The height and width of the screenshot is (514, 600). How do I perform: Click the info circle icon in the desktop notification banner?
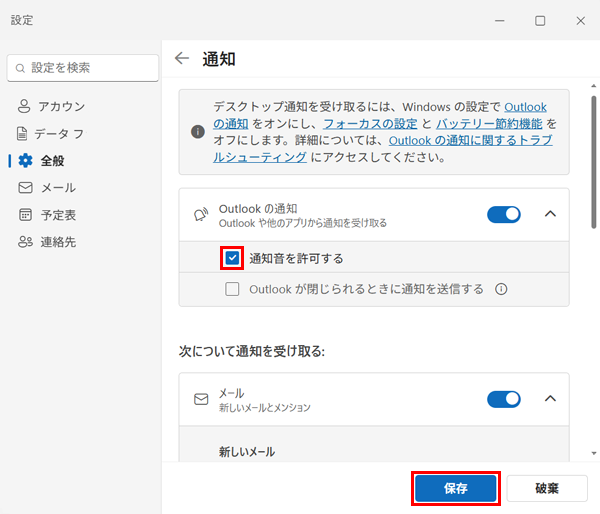tap(198, 132)
